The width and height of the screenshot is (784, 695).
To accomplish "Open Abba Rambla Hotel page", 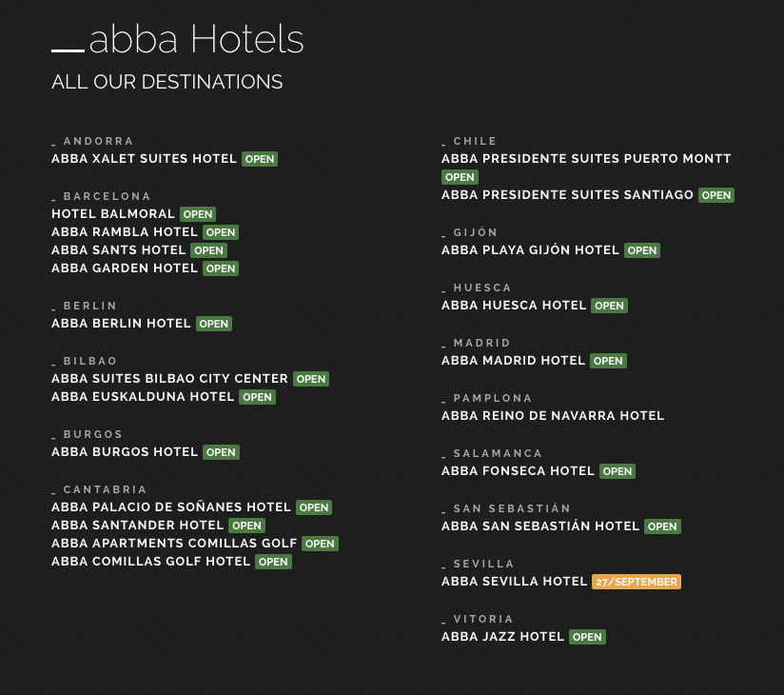I will coord(125,232).
